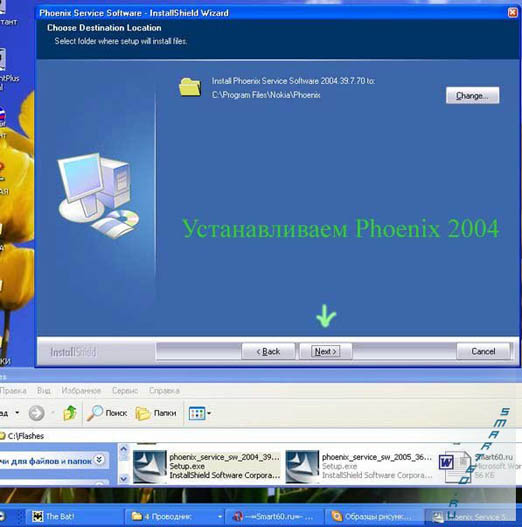Click the Next button in installer
The width and height of the screenshot is (522, 527).
[x=326, y=351]
